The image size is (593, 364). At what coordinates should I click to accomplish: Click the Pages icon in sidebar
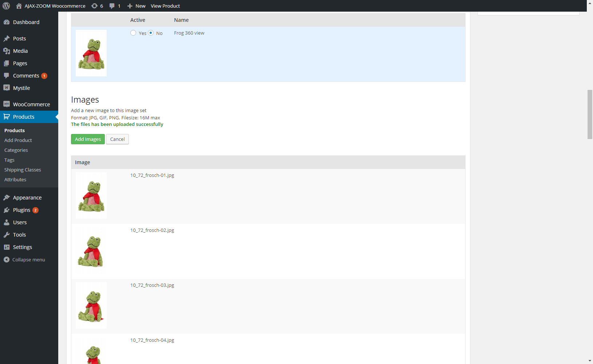click(7, 63)
